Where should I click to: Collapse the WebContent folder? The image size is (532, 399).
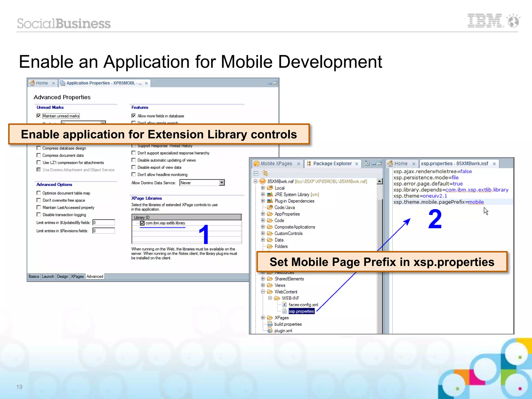pyautogui.click(x=263, y=292)
